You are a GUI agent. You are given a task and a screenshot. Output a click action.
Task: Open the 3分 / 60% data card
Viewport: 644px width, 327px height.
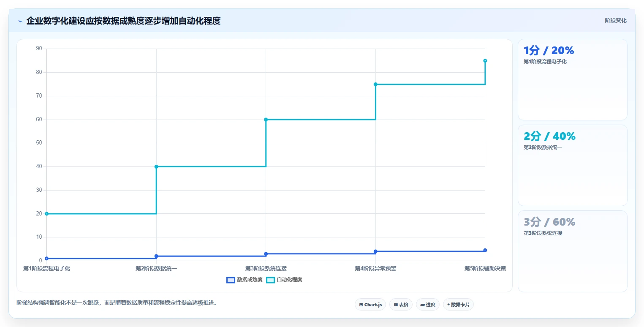click(572, 251)
